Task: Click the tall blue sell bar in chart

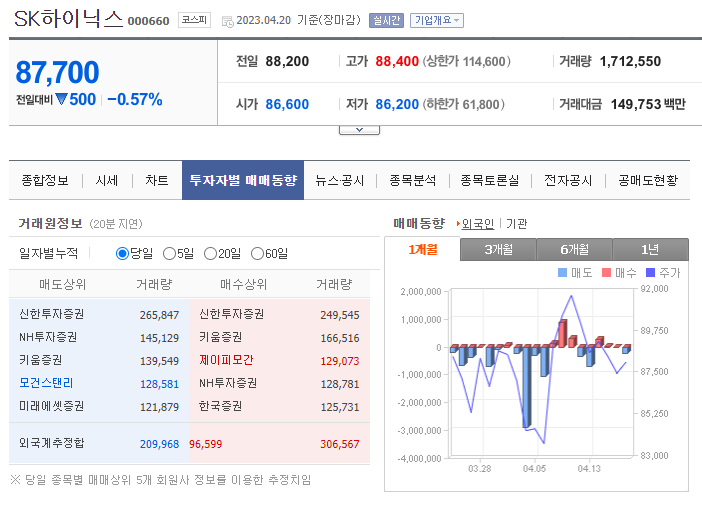Action: click(x=527, y=387)
